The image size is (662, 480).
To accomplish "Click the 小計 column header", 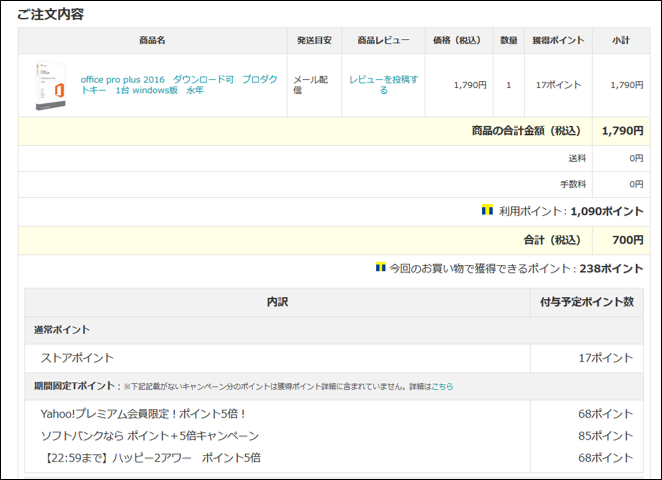I will coord(621,40).
